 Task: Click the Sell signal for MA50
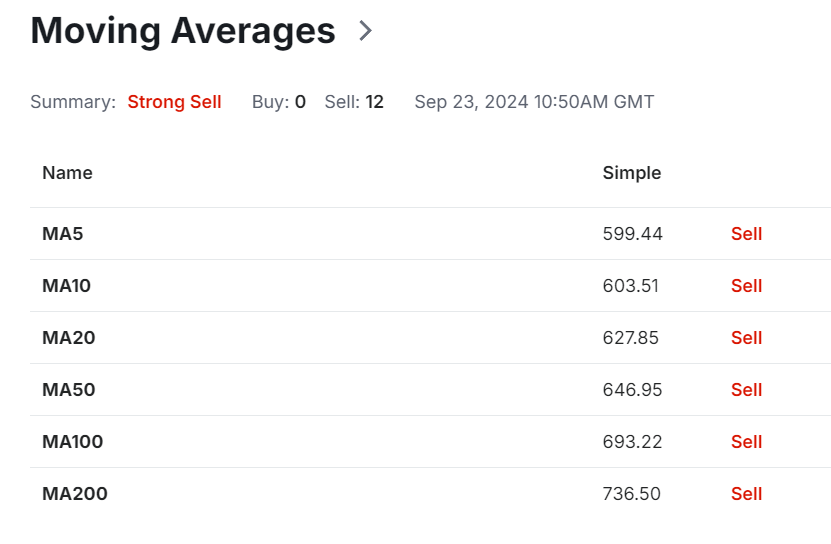pos(746,389)
